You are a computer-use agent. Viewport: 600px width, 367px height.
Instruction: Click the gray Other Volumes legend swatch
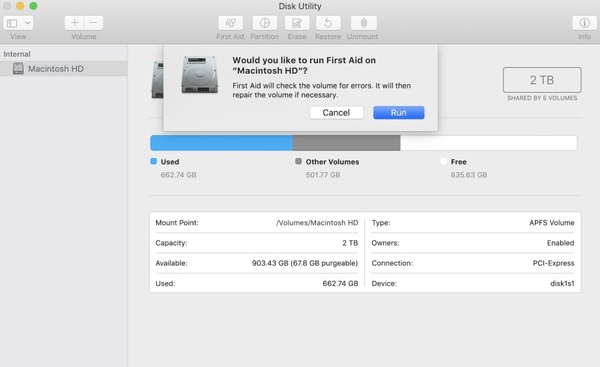[x=298, y=161]
